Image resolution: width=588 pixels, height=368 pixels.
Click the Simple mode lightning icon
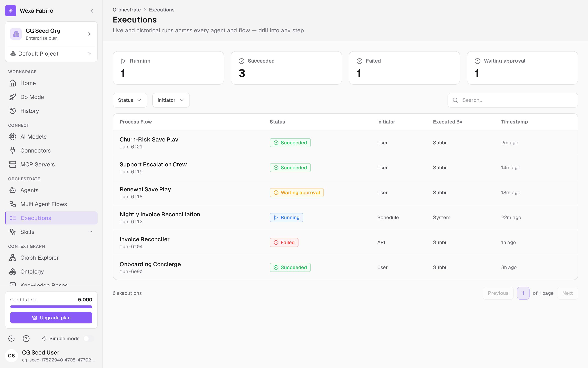coord(44,339)
